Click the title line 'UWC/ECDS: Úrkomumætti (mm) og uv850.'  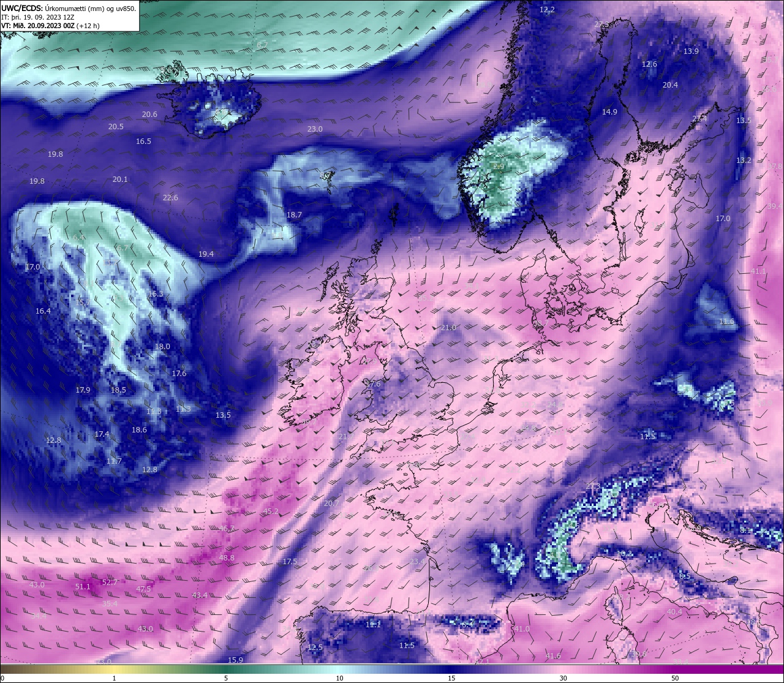pos(68,9)
